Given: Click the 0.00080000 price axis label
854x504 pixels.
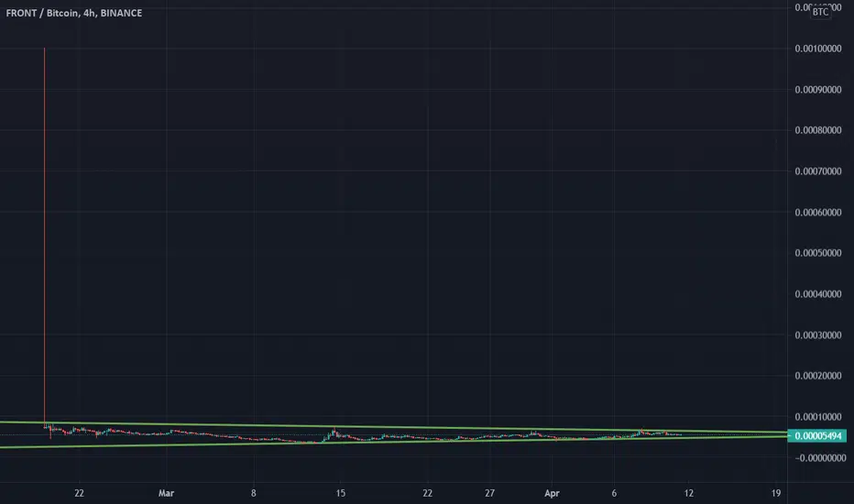Looking at the screenshot, I should [x=818, y=130].
